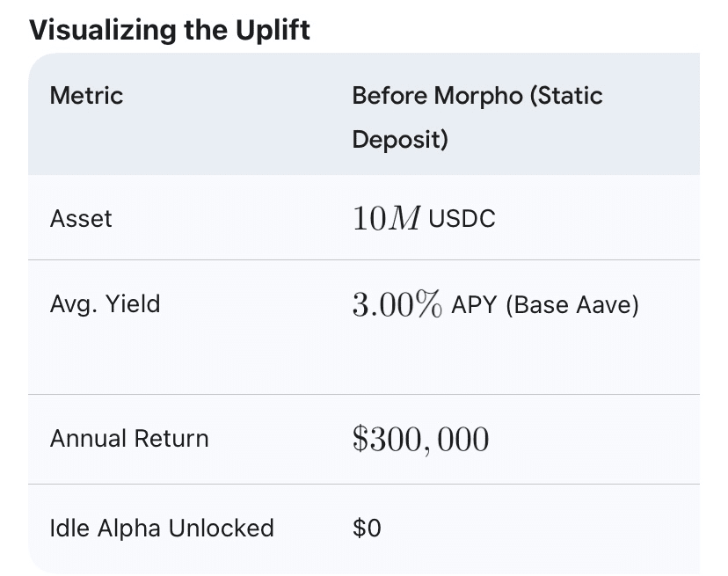Select the "Annual Return" row label
Screen dimensions: 728x576
129,438
